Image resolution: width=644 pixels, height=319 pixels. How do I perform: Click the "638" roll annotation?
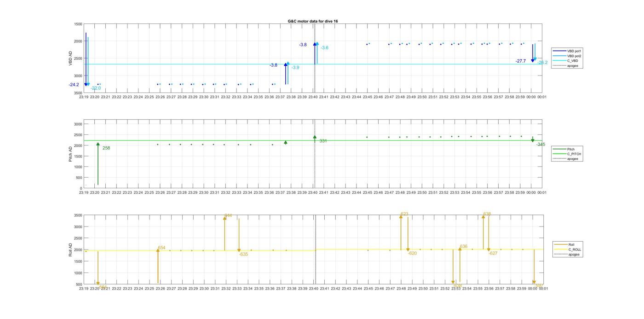[x=487, y=214]
